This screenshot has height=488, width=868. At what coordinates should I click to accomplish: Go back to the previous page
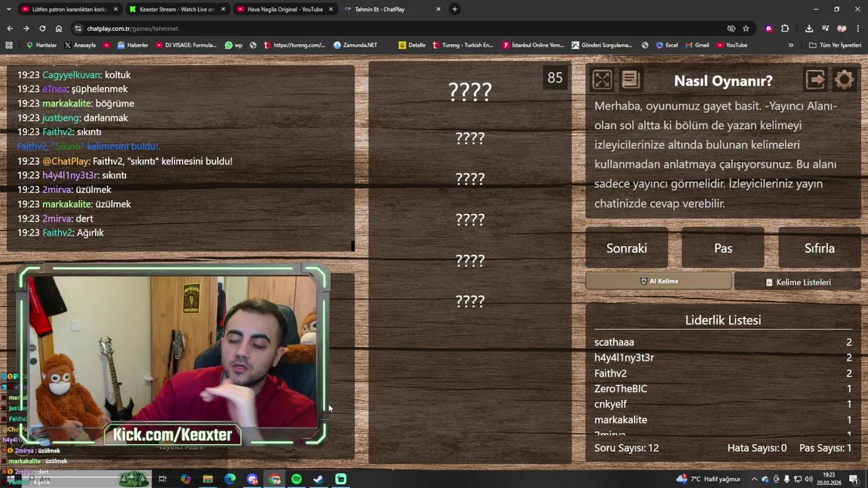9,28
